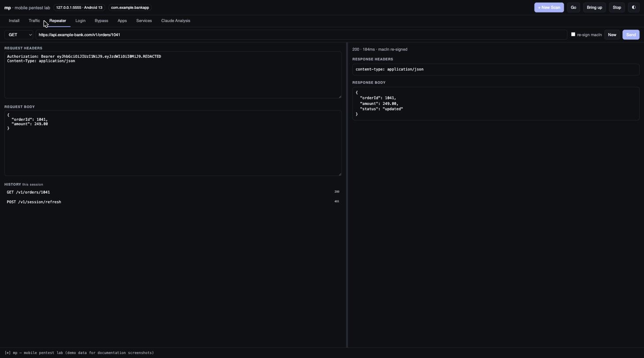Click the response body JSON area
The image size is (644, 358).
(x=496, y=104)
